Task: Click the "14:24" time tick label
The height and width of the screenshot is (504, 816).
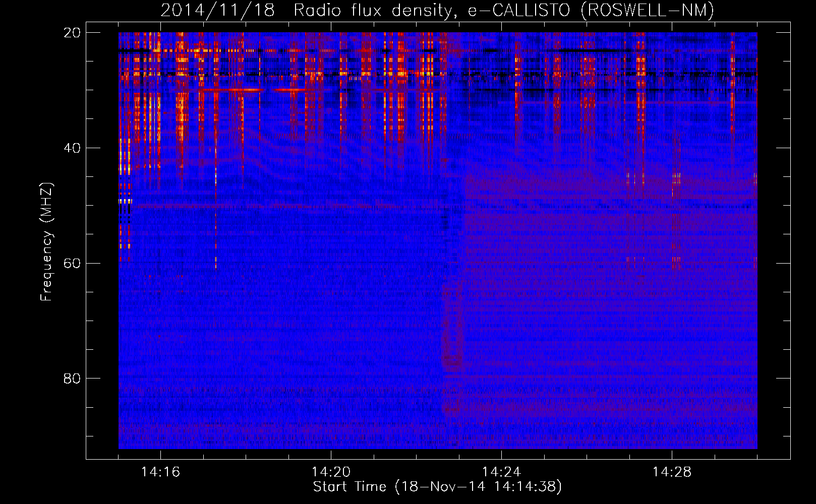Action: pos(501,472)
